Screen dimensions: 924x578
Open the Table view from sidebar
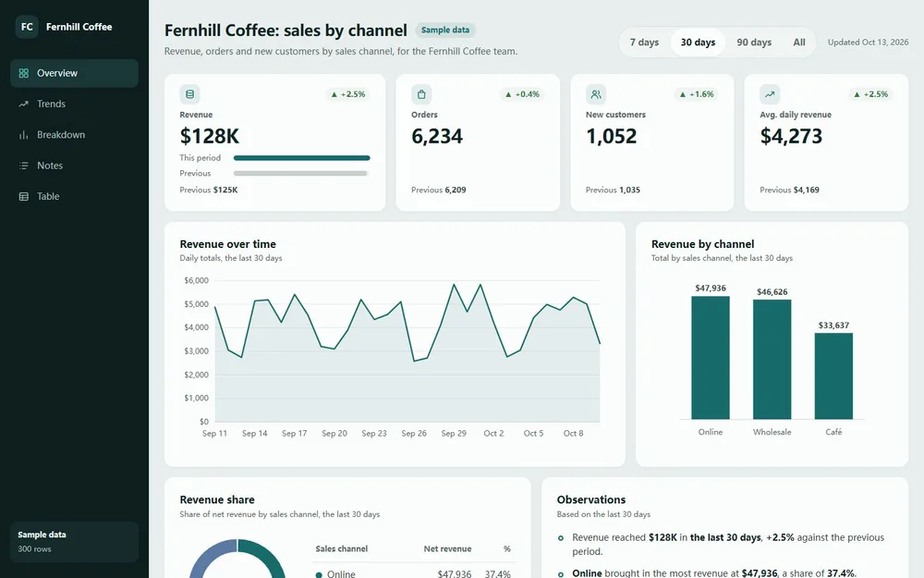pos(74,196)
